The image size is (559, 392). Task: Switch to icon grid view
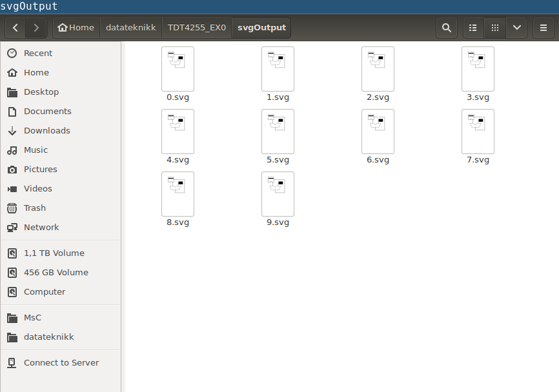point(495,28)
